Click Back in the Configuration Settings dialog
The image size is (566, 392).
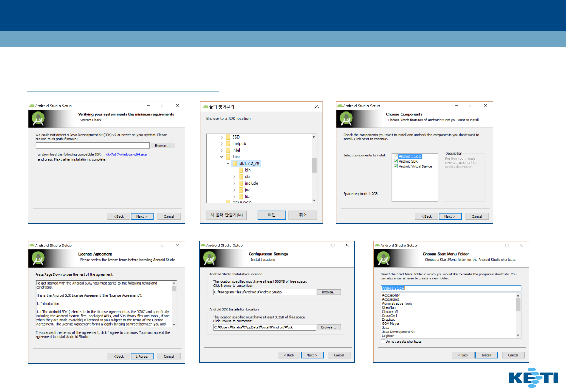click(289, 355)
